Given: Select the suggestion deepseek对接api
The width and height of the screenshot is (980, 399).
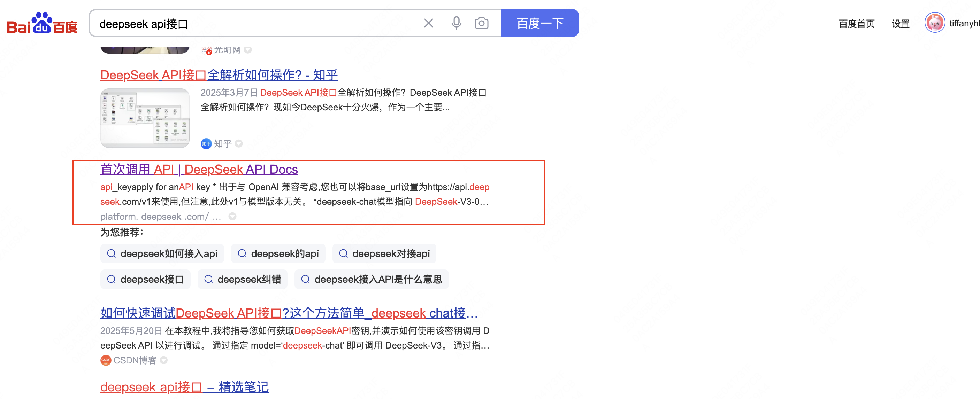Looking at the screenshot, I should pos(384,253).
